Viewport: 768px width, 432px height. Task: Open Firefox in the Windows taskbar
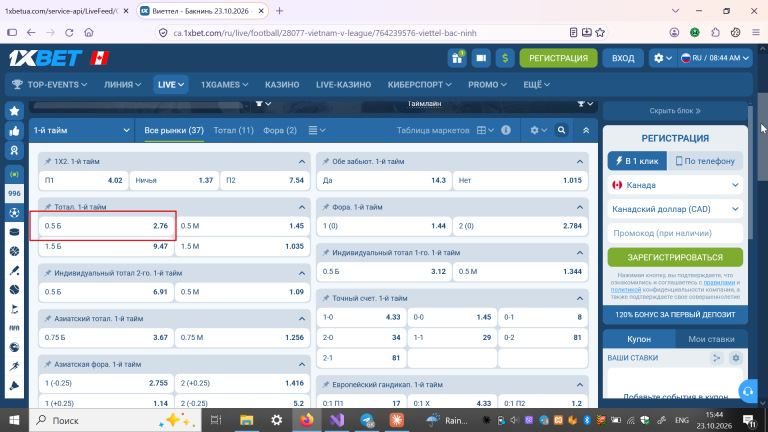tap(307, 420)
